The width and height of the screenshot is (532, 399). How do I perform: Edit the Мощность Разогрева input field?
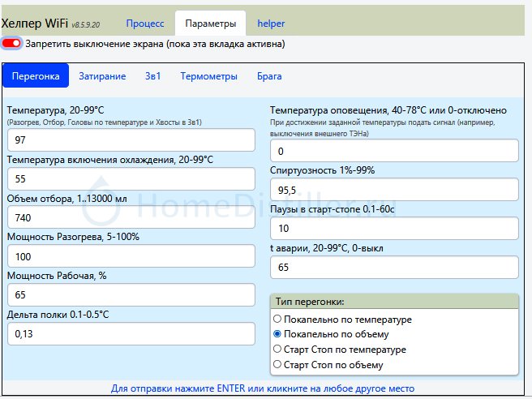click(130, 256)
